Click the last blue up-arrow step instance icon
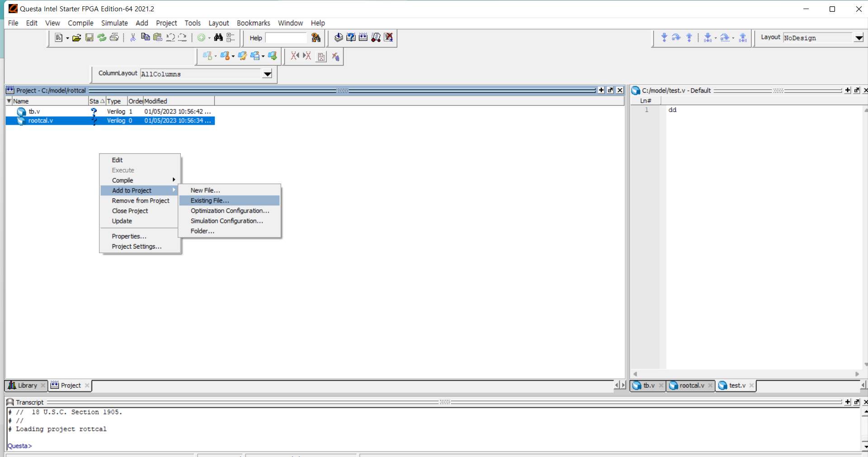Image resolution: width=868 pixels, height=457 pixels. [743, 38]
